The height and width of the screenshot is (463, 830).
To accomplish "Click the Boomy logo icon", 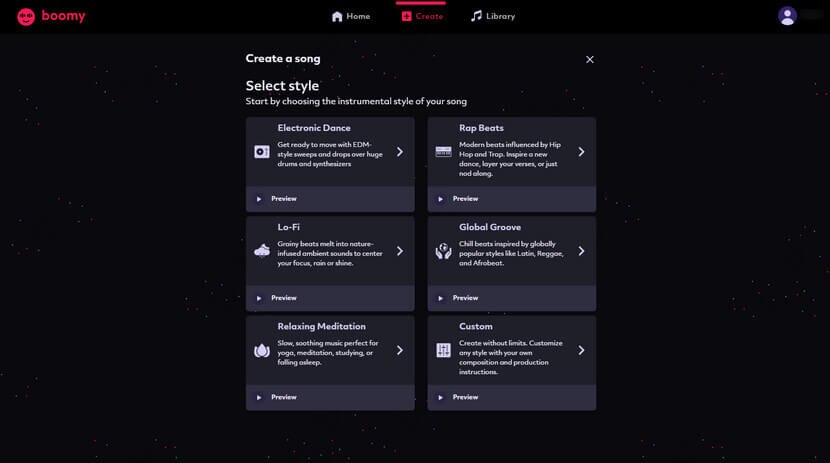I will [26, 16].
